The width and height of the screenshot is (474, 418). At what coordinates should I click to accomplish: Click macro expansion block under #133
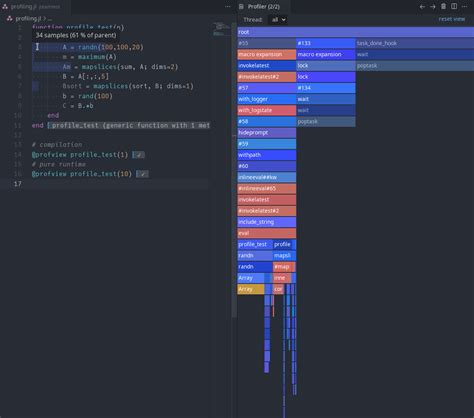pyautogui.click(x=326, y=54)
